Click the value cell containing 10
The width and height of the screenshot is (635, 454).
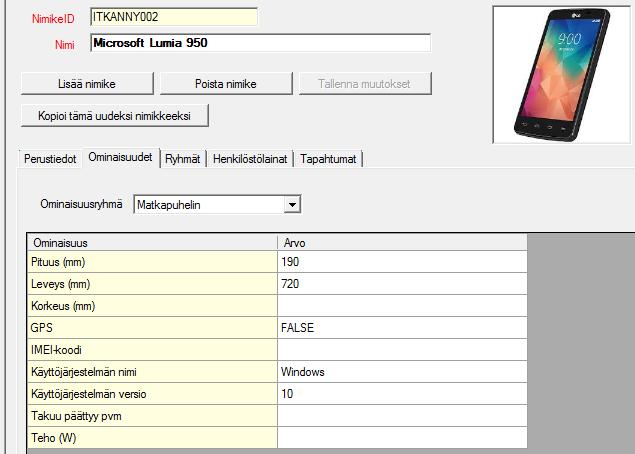(402, 394)
